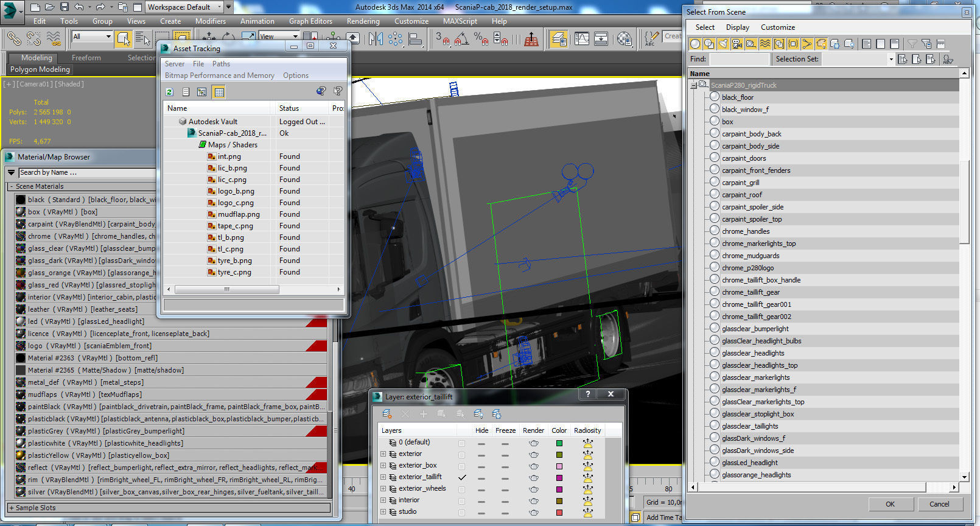Expand the exterior layer tree node

(x=383, y=454)
